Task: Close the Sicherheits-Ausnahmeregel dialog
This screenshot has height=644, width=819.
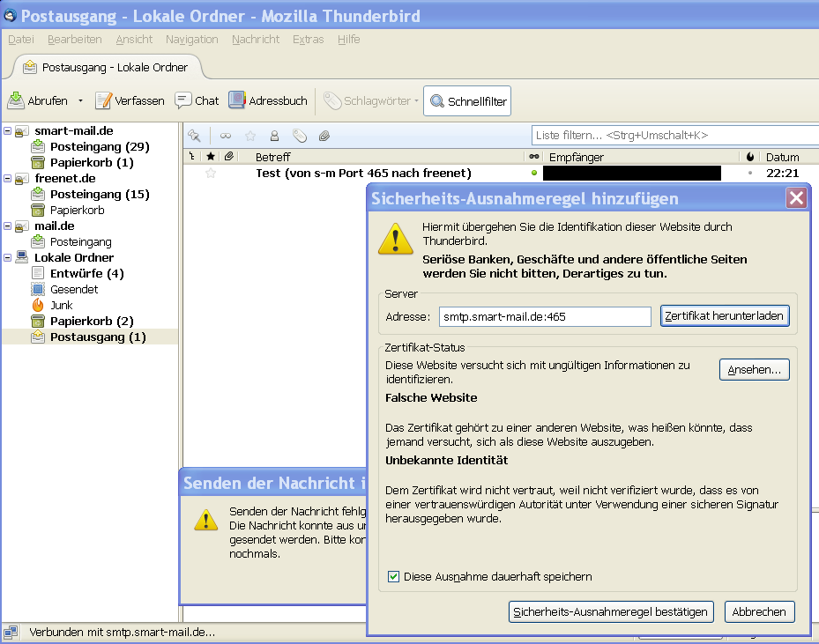Action: tap(797, 198)
